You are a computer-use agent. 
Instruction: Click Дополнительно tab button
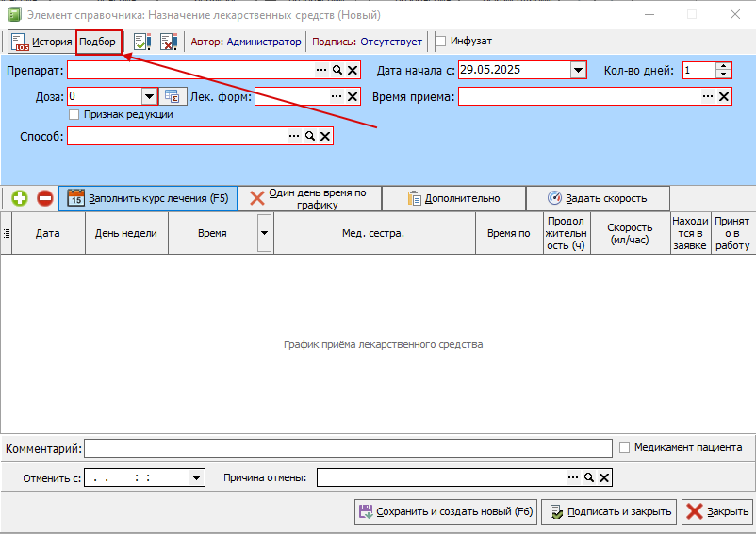453,198
